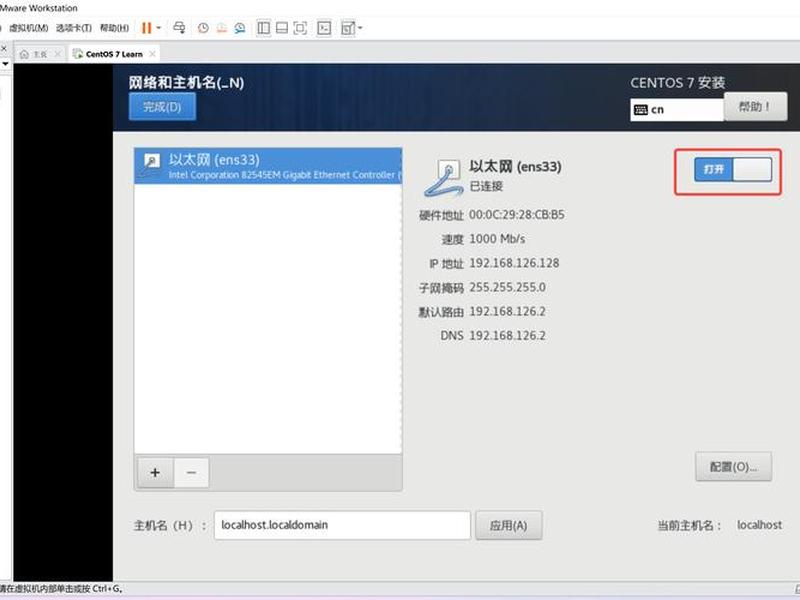
Task: Click the hardware address 00:0C:29:28:CB:B5
Action: (517, 215)
